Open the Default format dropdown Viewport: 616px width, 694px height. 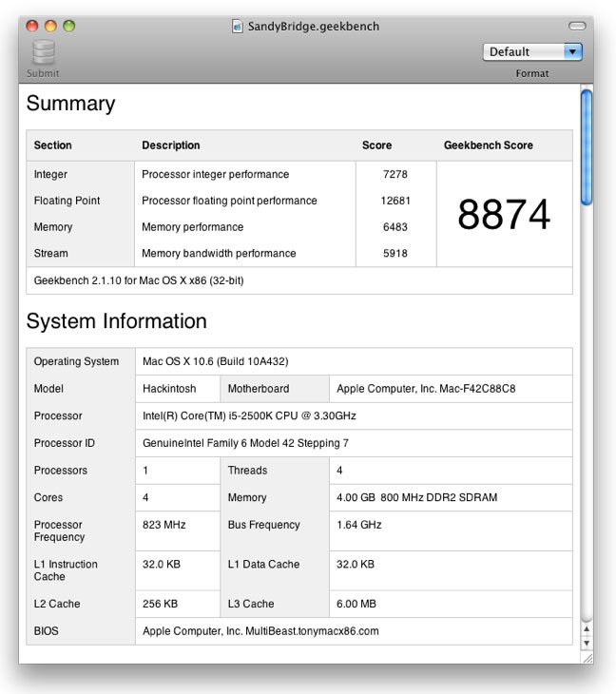tap(531, 52)
